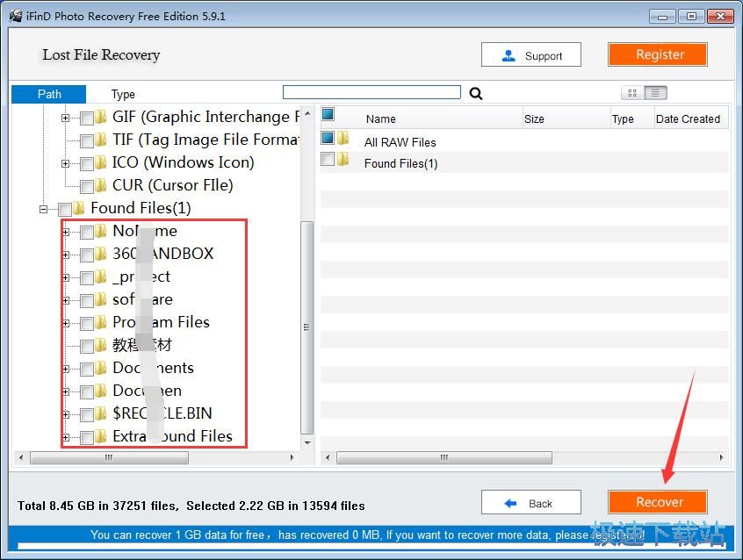Viewport: 743px width, 560px height.
Task: Check the GIF format checkbox
Action: (x=86, y=118)
